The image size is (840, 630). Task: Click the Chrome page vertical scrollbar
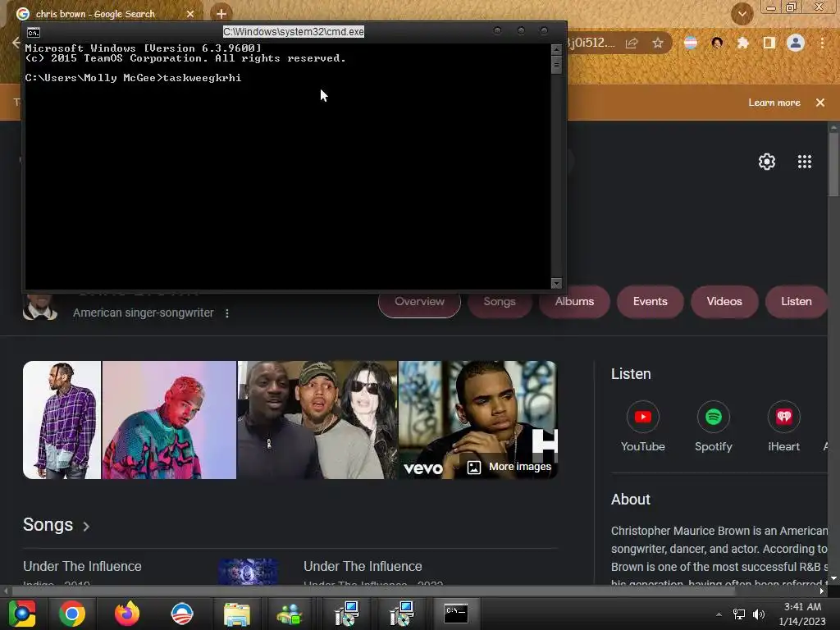pyautogui.click(x=833, y=164)
